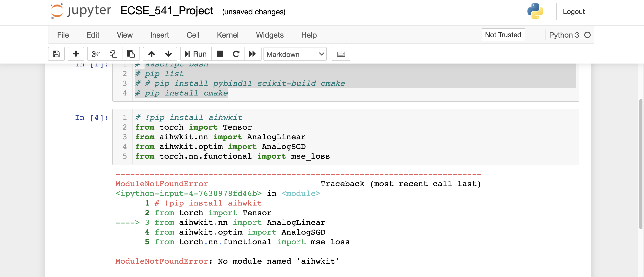
Task: Open the cell type dropdown showing Markdown
Action: pos(295,54)
